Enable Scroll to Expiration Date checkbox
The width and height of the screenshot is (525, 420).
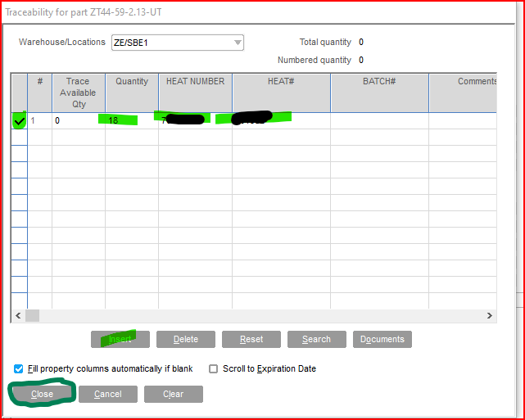(215, 369)
